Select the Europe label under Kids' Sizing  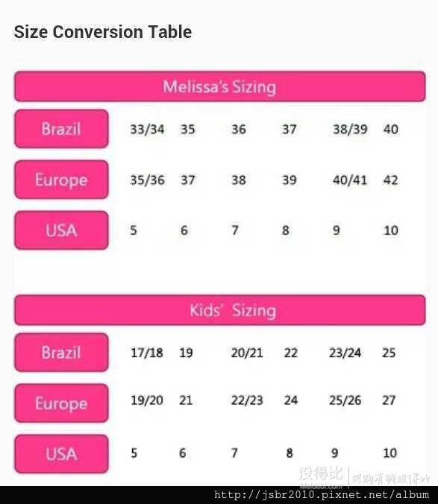tap(61, 403)
